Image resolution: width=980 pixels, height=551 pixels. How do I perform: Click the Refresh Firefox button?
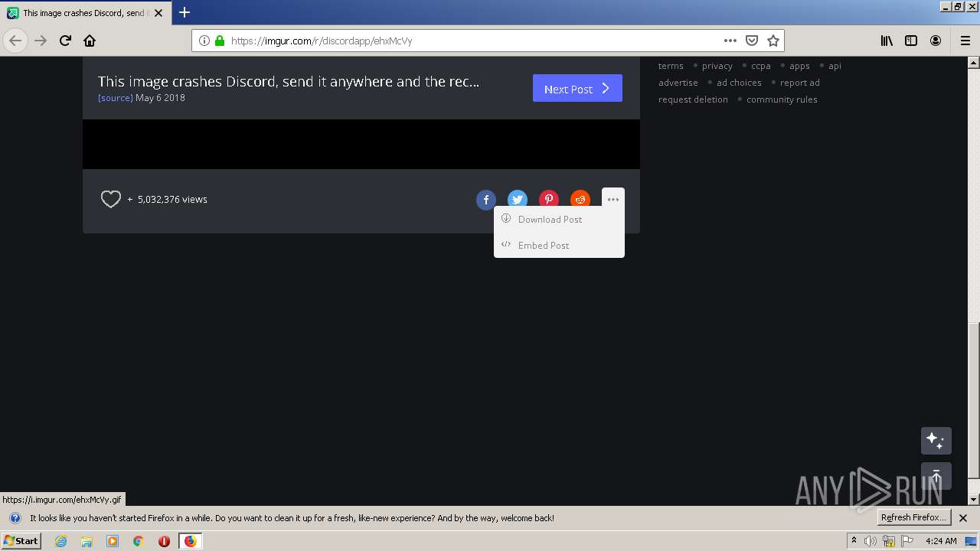913,518
